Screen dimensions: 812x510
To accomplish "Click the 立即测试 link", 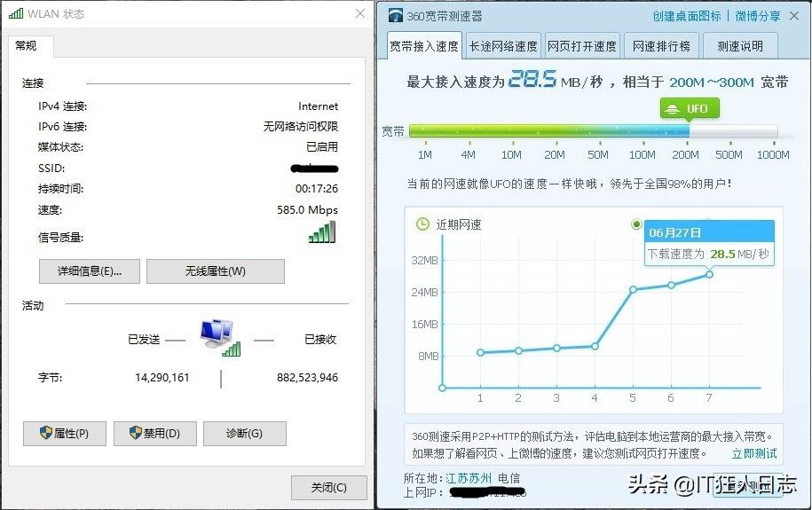I will point(753,453).
